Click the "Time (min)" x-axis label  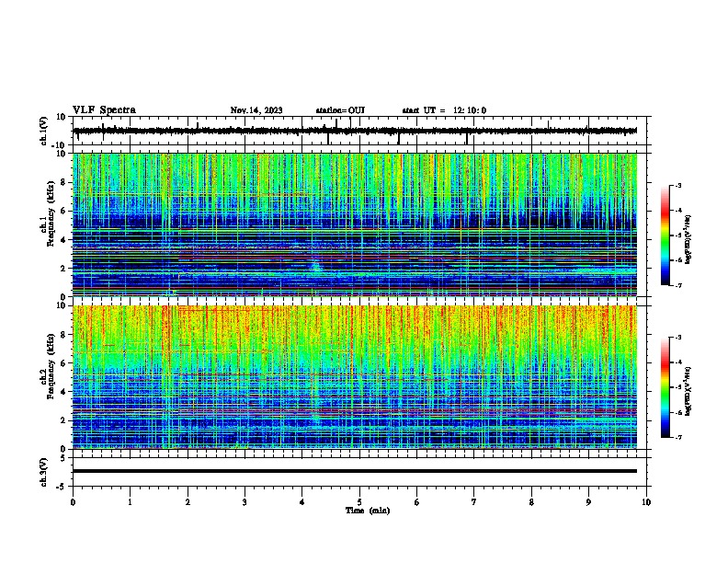(x=368, y=511)
